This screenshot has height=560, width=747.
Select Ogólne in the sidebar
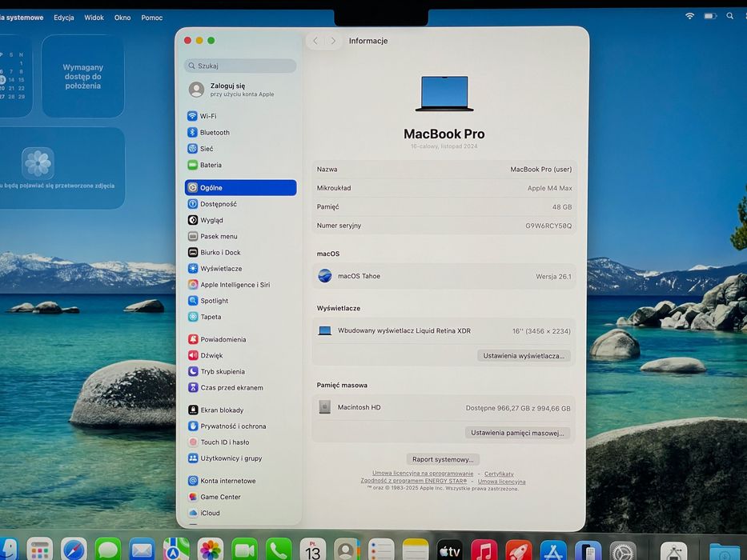[x=240, y=188]
